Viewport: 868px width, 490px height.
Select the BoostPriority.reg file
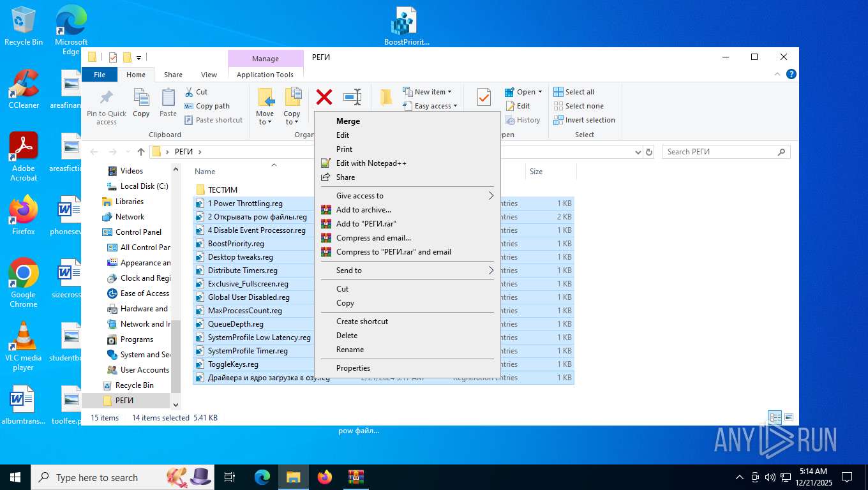[x=236, y=244]
